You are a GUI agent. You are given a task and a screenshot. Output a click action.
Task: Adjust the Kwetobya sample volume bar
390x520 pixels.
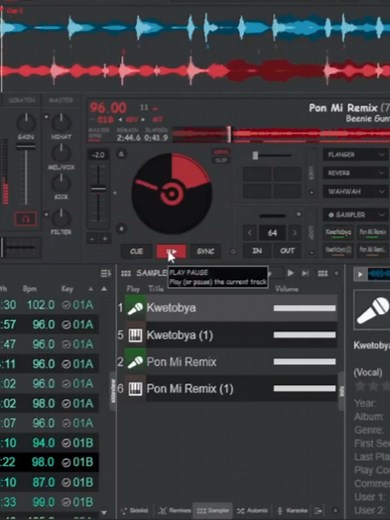(305, 308)
